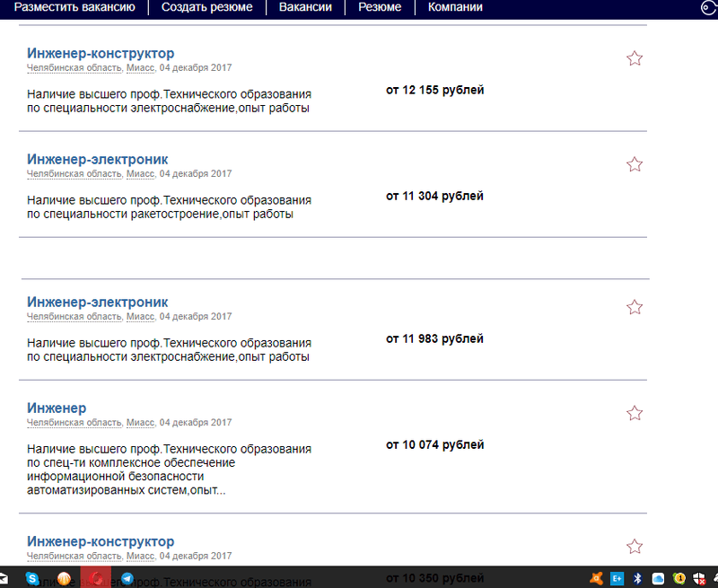
Task: Click description mentioning информационной безопасности
Action: (x=169, y=470)
